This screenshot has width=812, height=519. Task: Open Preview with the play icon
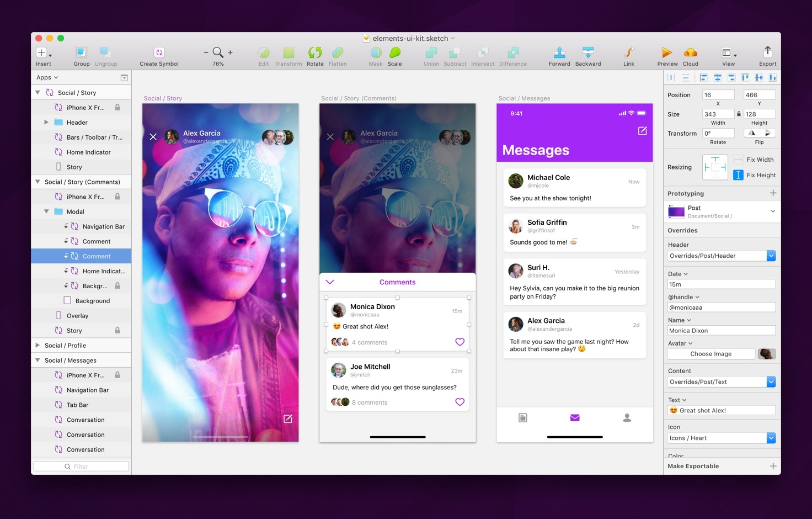[667, 52]
